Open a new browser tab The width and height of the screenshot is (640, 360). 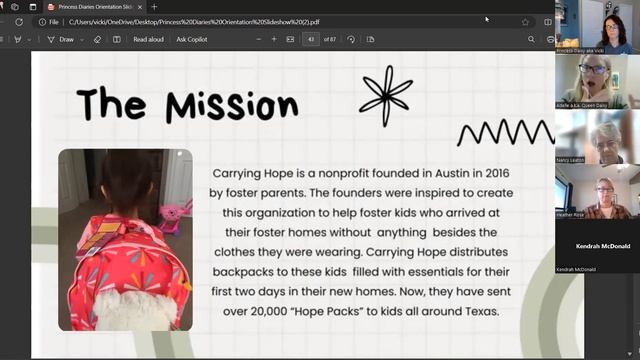(x=154, y=7)
